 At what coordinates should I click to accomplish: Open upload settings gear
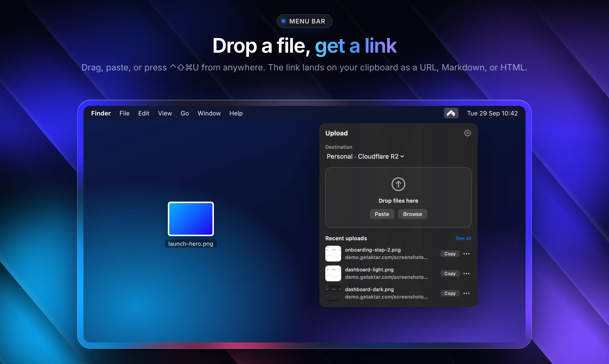tap(467, 133)
